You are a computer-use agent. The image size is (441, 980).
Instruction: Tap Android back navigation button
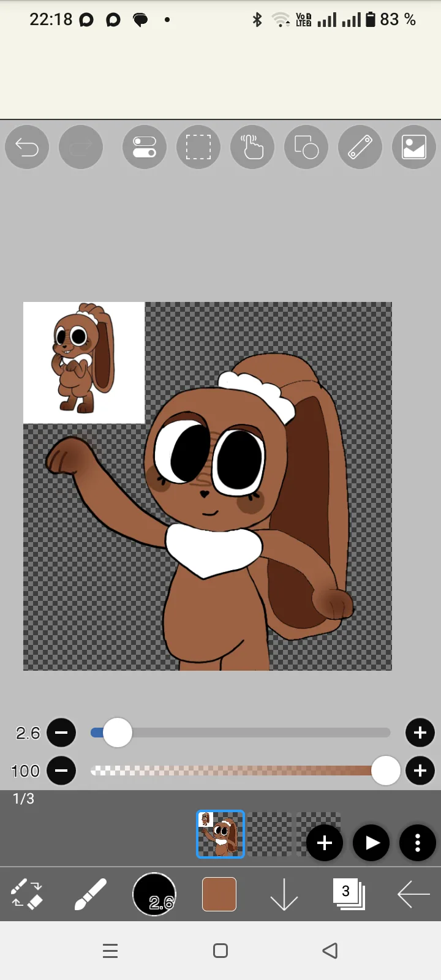tap(330, 951)
